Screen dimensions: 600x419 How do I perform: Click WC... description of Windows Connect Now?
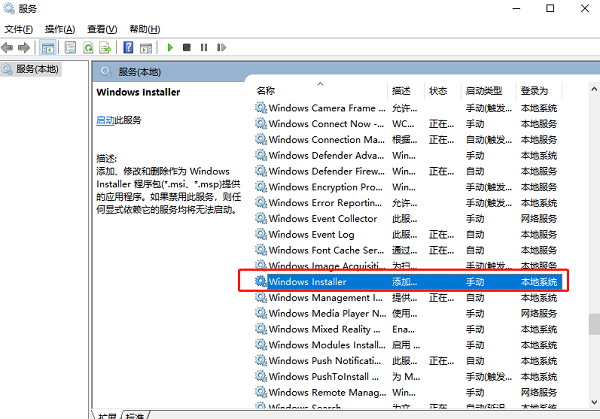[x=403, y=124]
